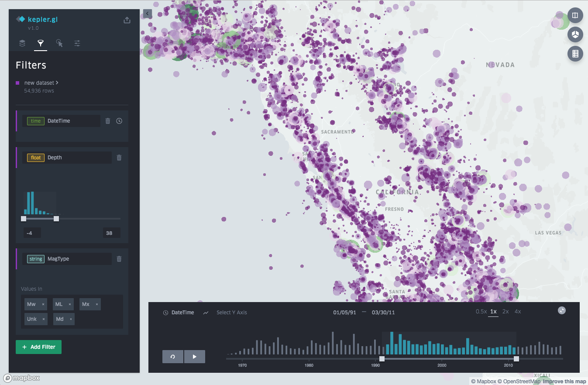588x385 pixels.
Task: Collapse the side panel with arrow button
Action: [x=147, y=14]
